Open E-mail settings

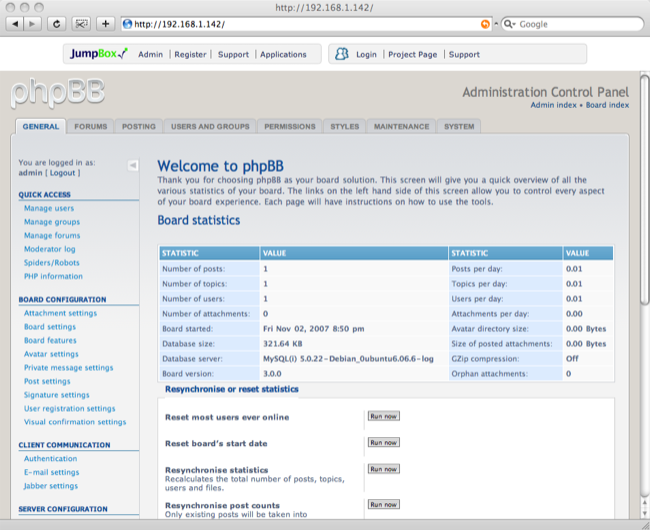coord(51,472)
